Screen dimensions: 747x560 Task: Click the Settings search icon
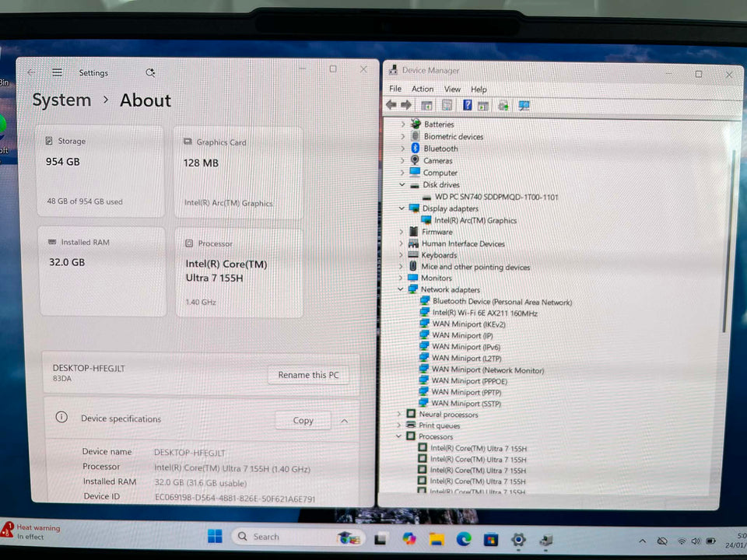pos(150,72)
